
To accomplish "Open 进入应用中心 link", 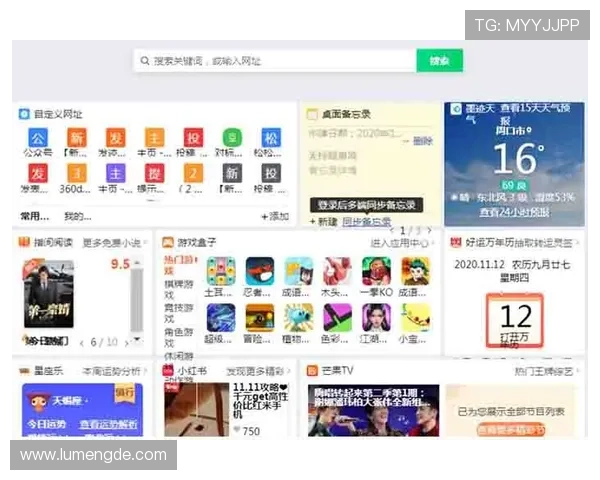I will [401, 243].
